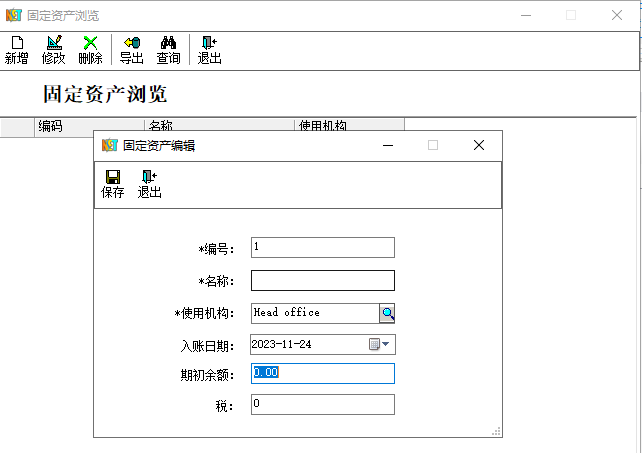The width and height of the screenshot is (642, 453).
Task: Open lookup magnifier beside 使用机构 field
Action: 387,314
